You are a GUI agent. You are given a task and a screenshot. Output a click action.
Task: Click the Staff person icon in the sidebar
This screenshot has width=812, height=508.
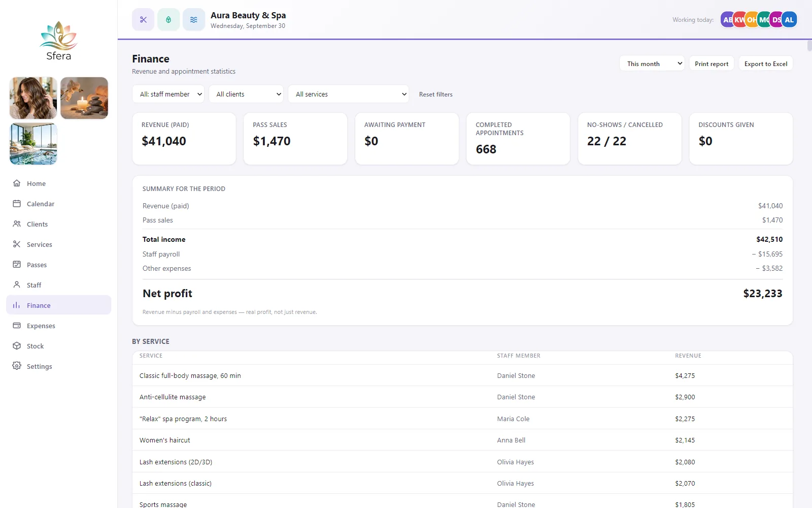point(17,285)
